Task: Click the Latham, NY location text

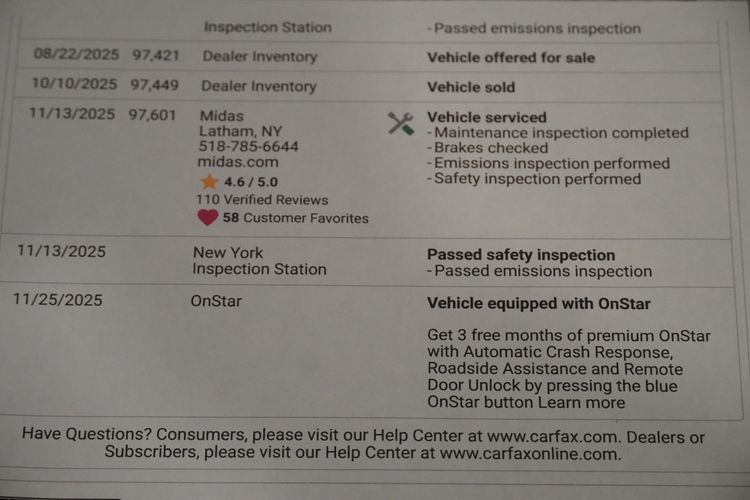Action: click(241, 132)
